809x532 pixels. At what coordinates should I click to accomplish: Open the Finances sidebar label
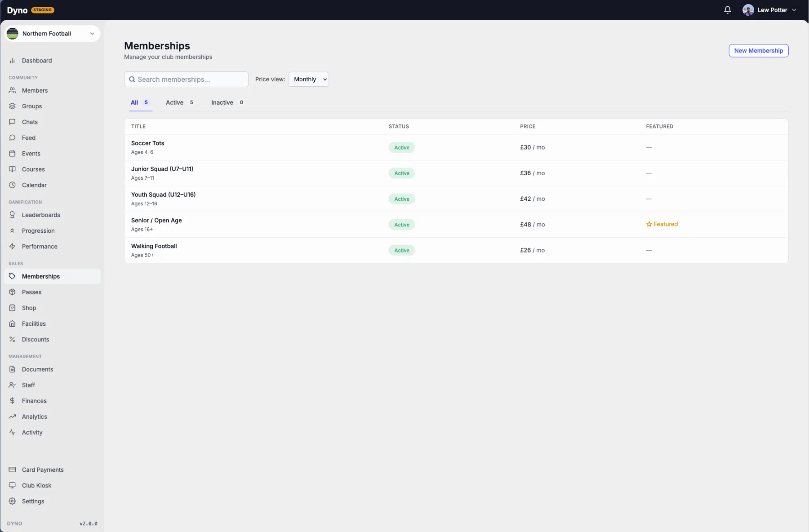point(34,401)
